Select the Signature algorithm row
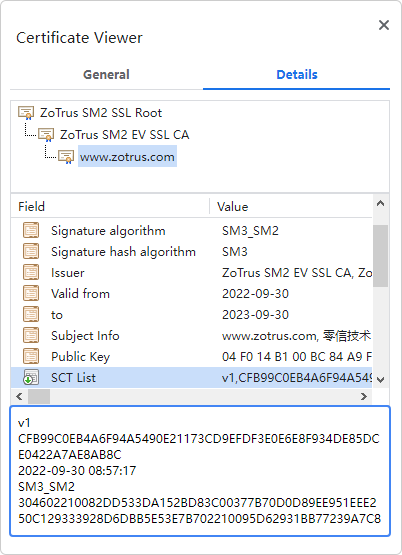This screenshot has width=402, height=555. [191, 230]
